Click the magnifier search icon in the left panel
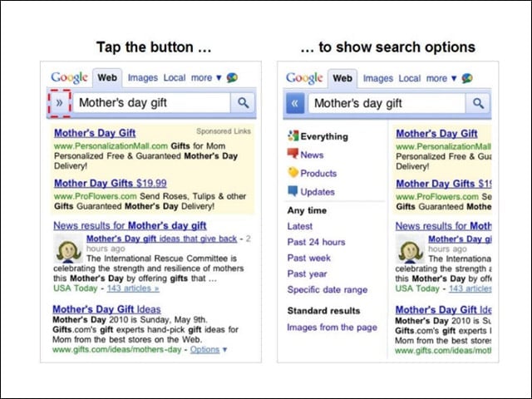 point(243,102)
